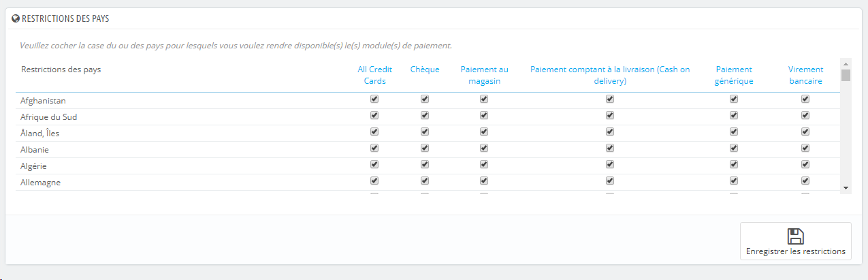Image resolution: width=868 pixels, height=280 pixels.
Task: Toggle Cash on delivery for Allemagne
Action: click(x=610, y=181)
